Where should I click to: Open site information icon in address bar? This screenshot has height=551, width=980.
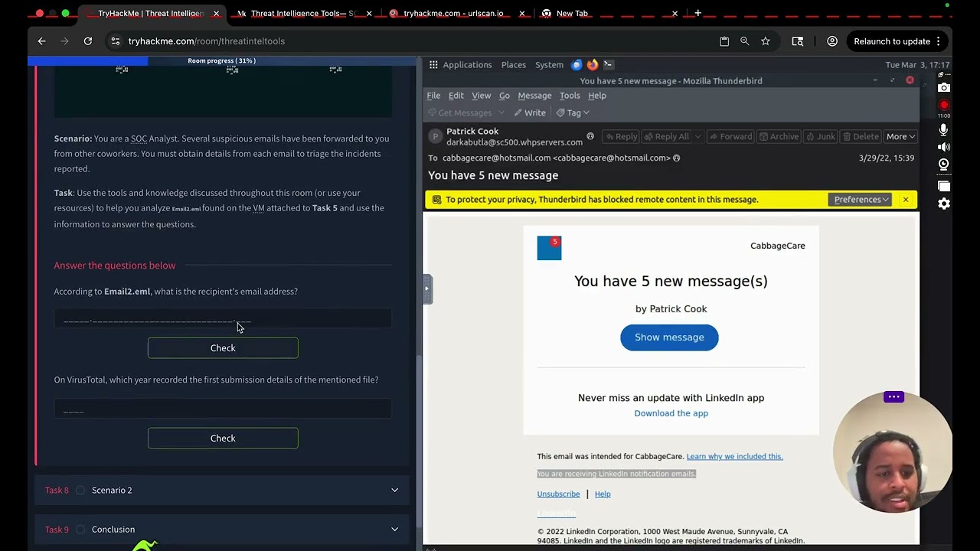coord(115,41)
